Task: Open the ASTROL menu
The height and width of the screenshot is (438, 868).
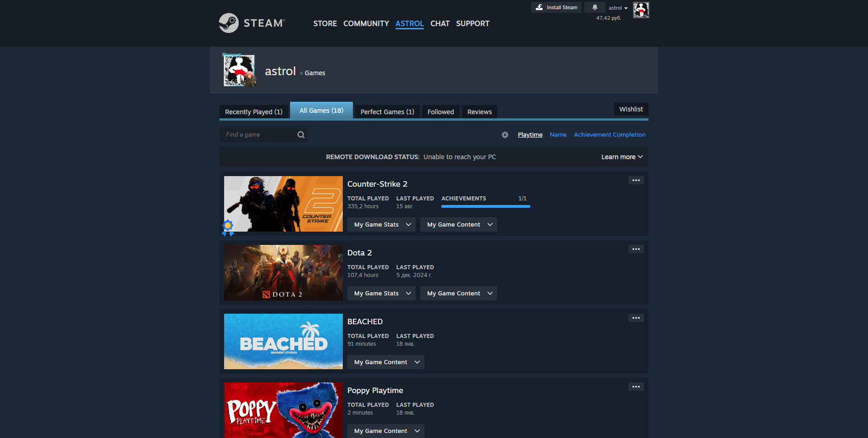Action: point(409,23)
